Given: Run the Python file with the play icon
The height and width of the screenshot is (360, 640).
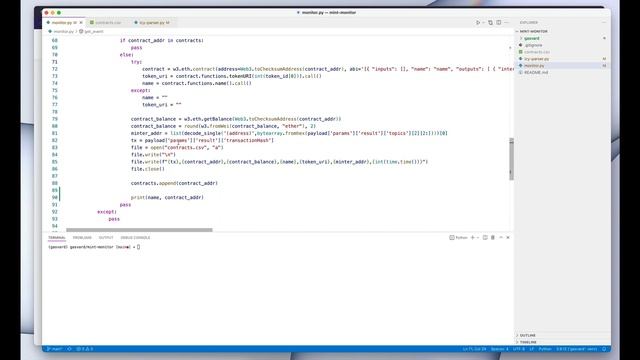Looking at the screenshot, I should tap(478, 22).
